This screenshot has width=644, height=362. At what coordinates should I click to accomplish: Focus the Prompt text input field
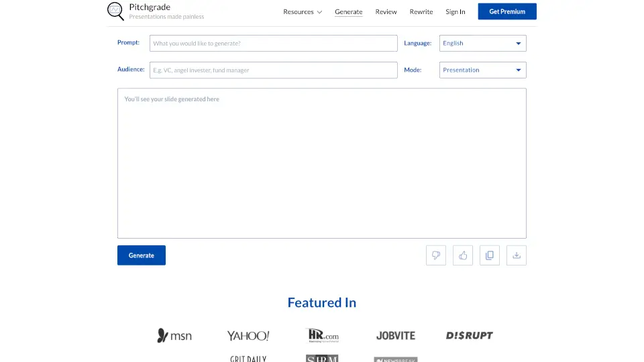(274, 44)
